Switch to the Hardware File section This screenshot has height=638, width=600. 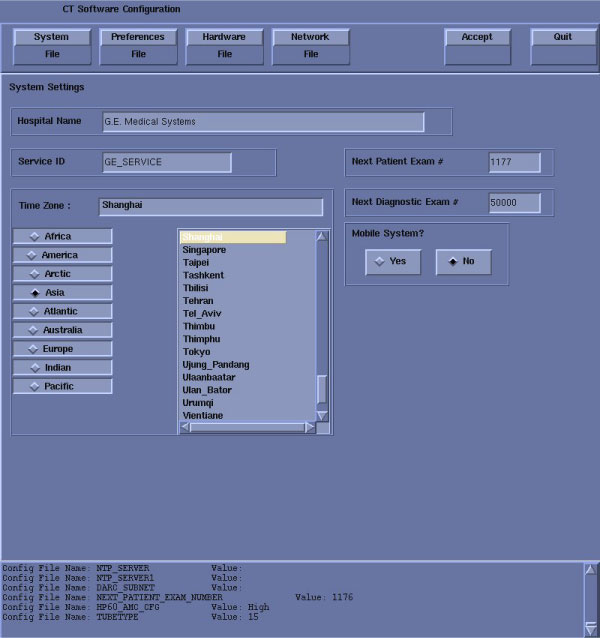click(x=224, y=45)
